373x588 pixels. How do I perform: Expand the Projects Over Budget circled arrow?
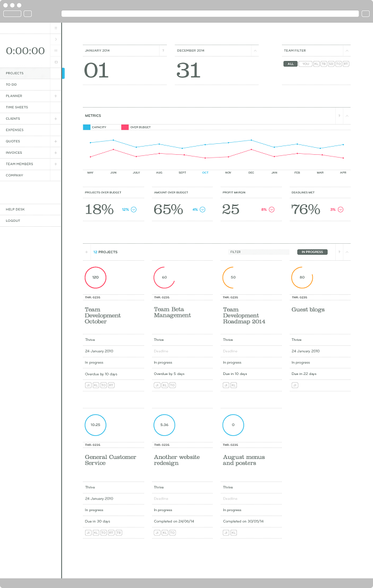[134, 210]
